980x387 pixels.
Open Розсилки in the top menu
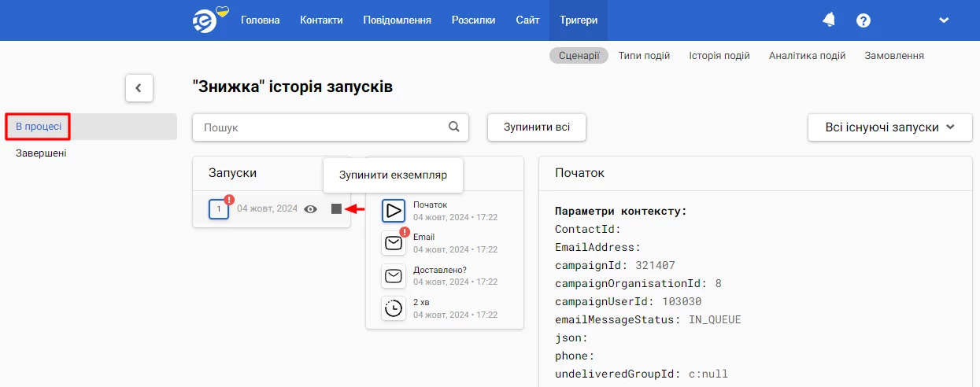coord(474,20)
